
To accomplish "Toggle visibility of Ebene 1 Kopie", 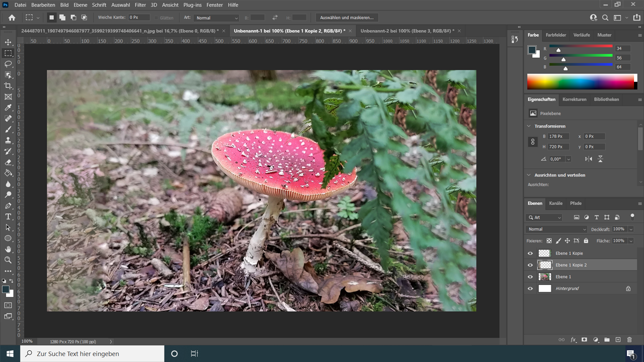I will click(x=530, y=253).
